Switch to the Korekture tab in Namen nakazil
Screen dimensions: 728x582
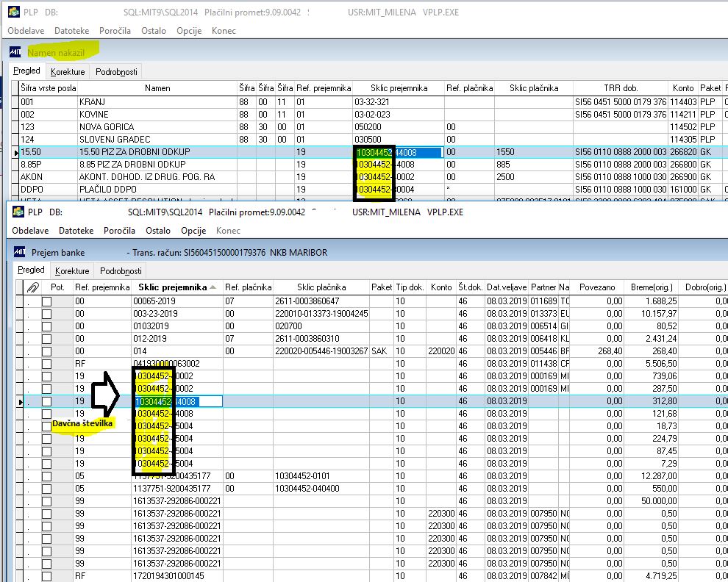point(68,72)
